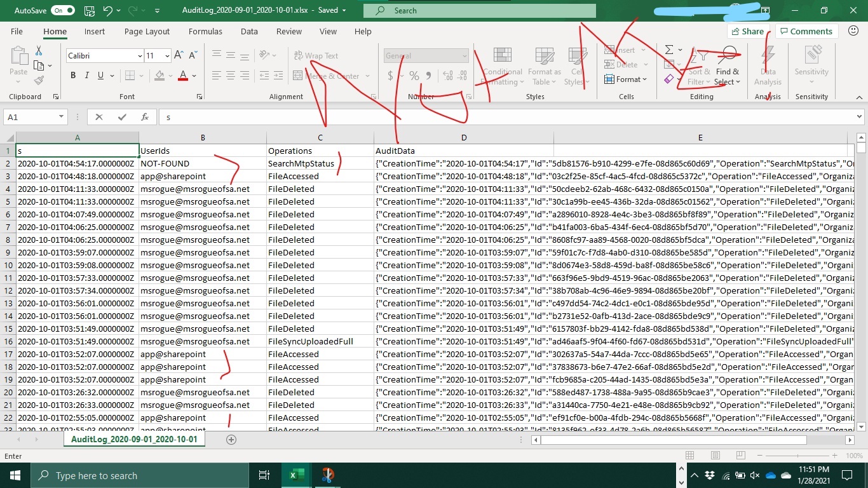The height and width of the screenshot is (488, 868).
Task: Toggle the AutoSave switch
Action: [x=62, y=11]
